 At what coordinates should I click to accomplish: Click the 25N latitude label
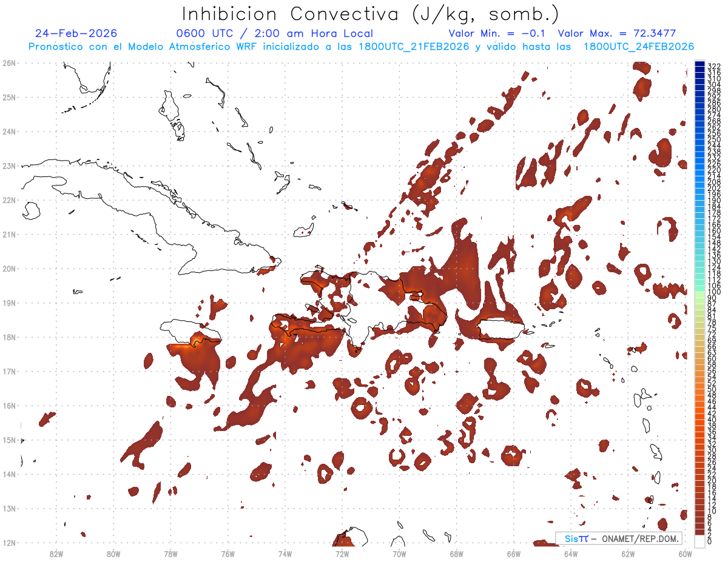coord(9,97)
